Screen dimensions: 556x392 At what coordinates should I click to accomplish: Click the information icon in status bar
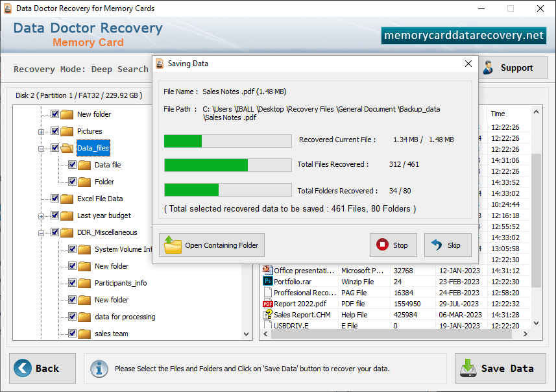coord(99,369)
